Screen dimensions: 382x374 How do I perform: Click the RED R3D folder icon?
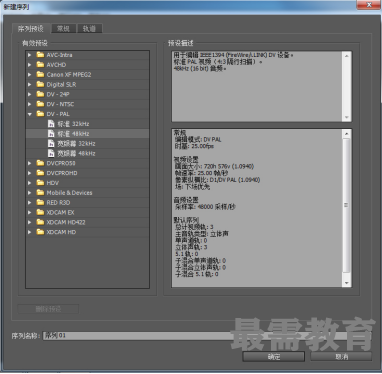[x=40, y=202]
